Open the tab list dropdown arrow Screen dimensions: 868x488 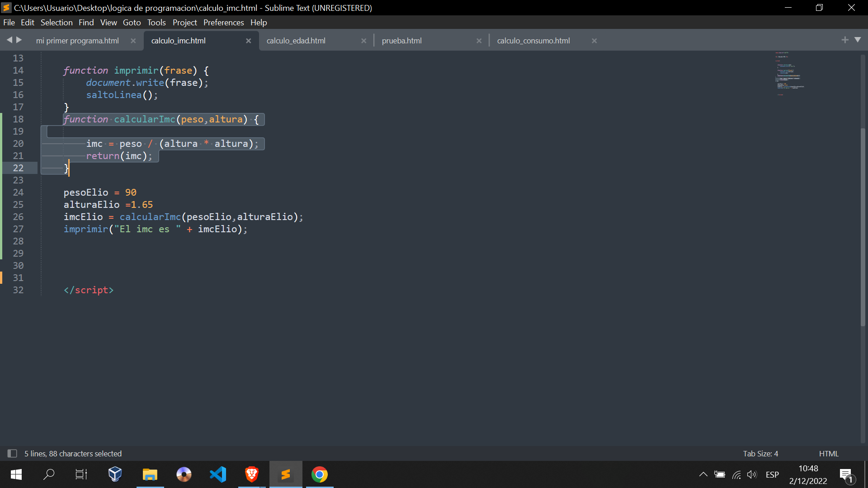858,40
